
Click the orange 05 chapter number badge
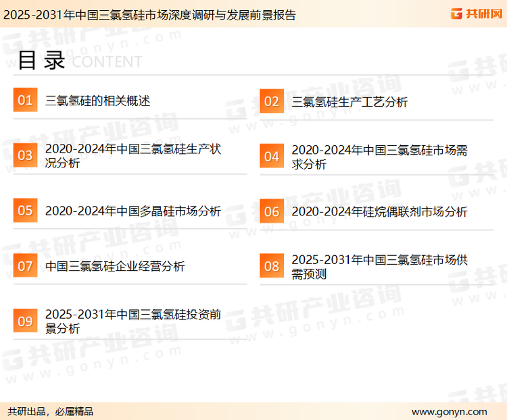[x=25, y=210]
